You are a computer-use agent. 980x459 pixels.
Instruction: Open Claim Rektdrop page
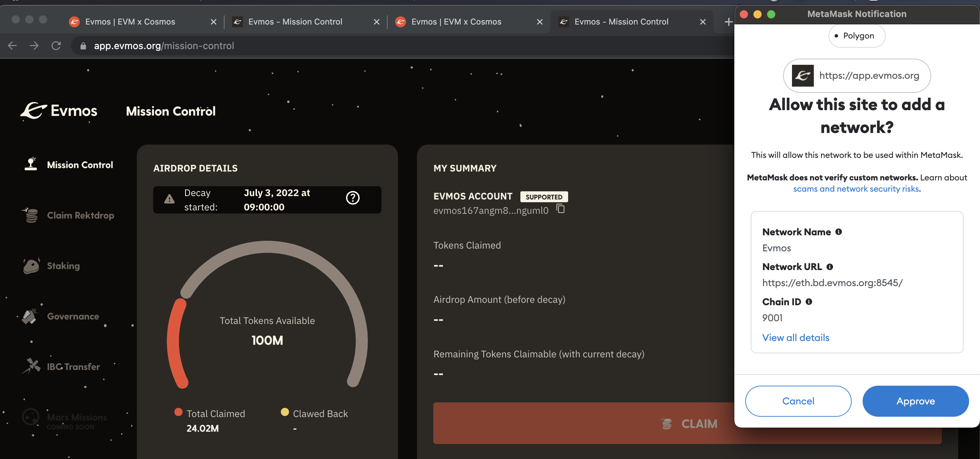pyautogui.click(x=81, y=215)
